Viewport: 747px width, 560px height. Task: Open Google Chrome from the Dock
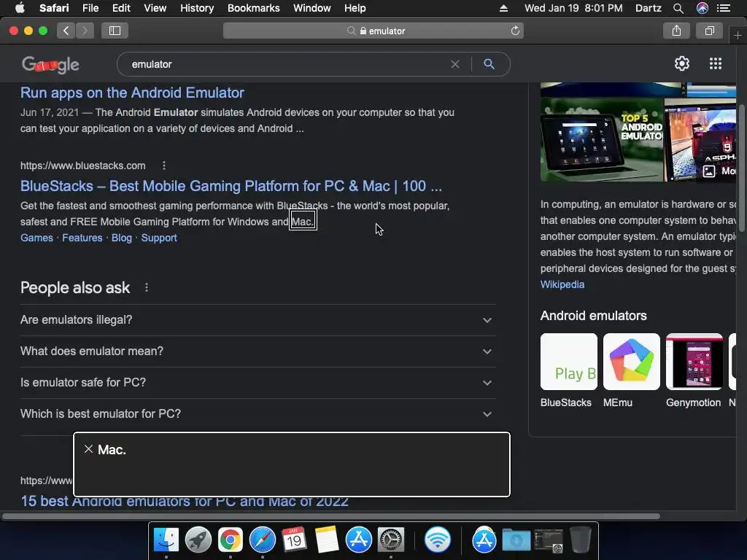(231, 540)
